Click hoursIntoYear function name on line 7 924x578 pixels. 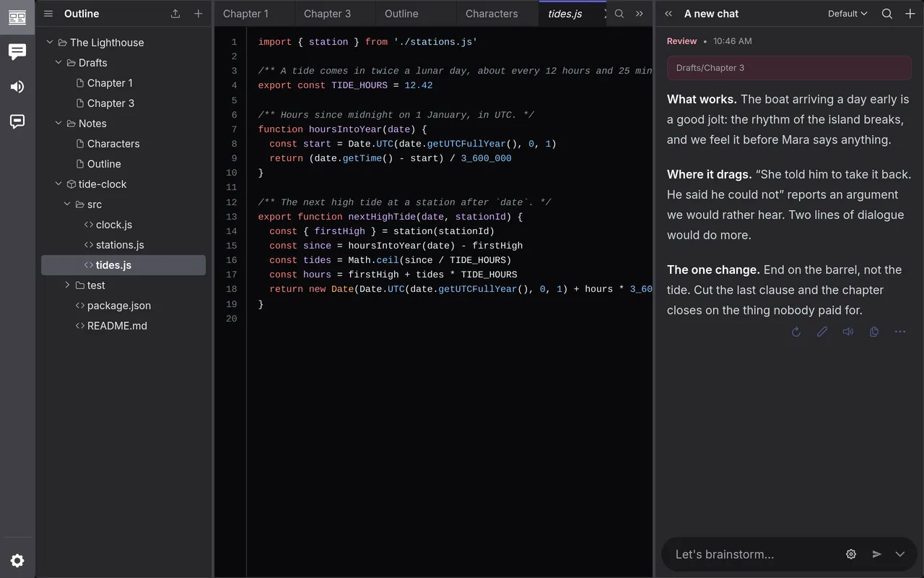[345, 129]
